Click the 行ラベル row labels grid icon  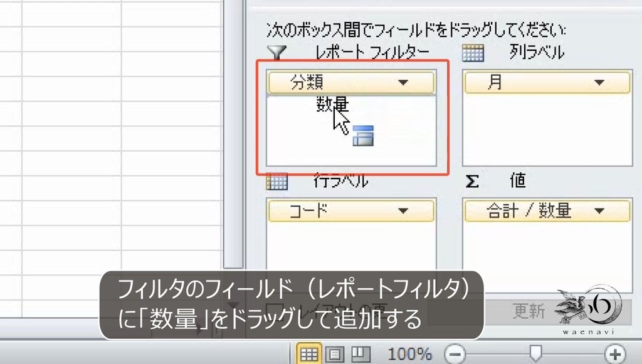[x=276, y=181]
